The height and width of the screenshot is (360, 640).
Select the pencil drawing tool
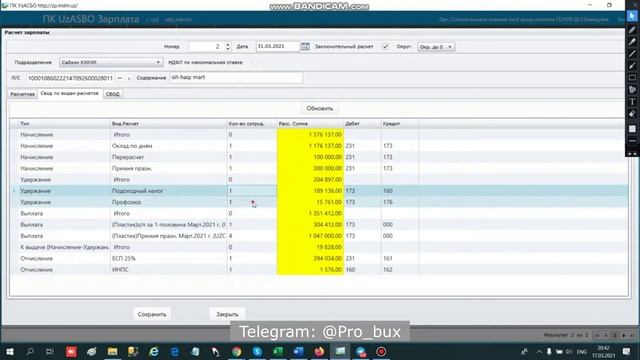coord(632,29)
